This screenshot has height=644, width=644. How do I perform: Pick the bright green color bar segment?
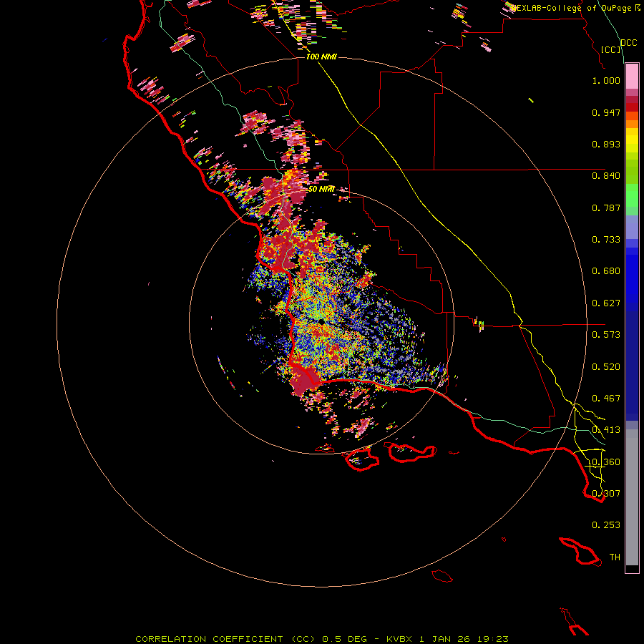632,195
